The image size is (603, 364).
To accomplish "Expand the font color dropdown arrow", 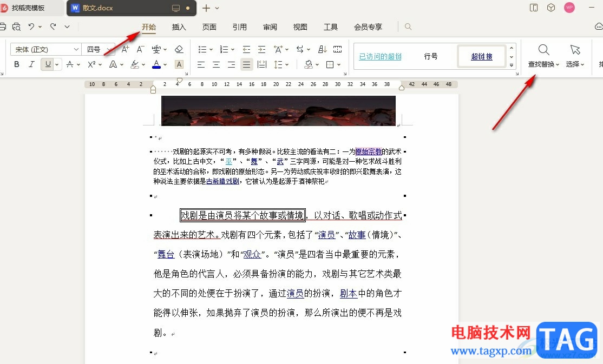I will click(165, 64).
